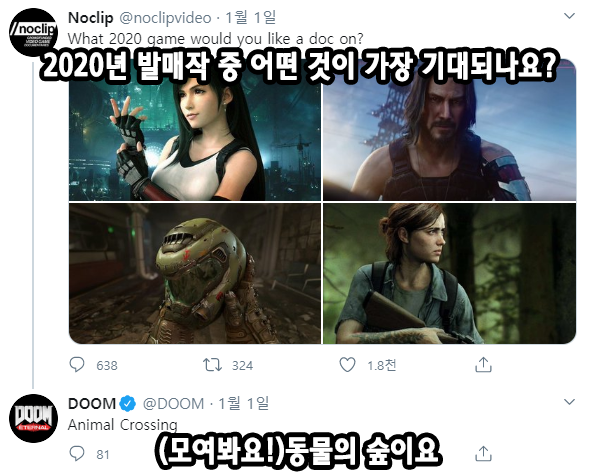The width and height of the screenshot is (589, 473).
Task: Click the Noclip tweet date 1월 1일
Action: 251,18
